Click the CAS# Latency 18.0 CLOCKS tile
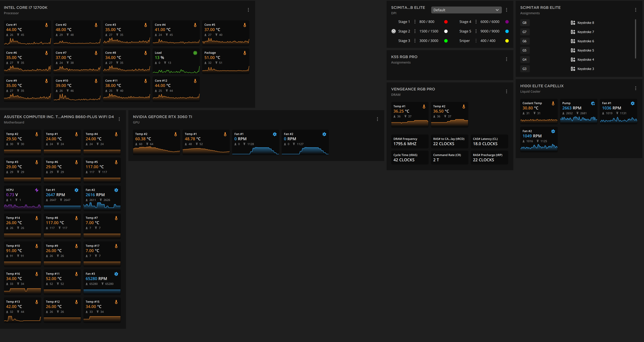Viewport: 644px width, 342px height. (x=489, y=141)
